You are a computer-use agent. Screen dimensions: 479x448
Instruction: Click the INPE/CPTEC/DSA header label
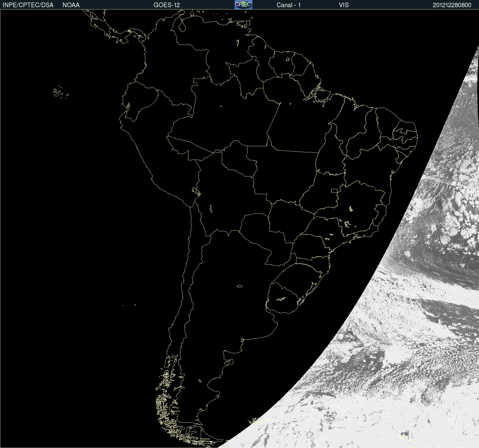tap(28, 5)
